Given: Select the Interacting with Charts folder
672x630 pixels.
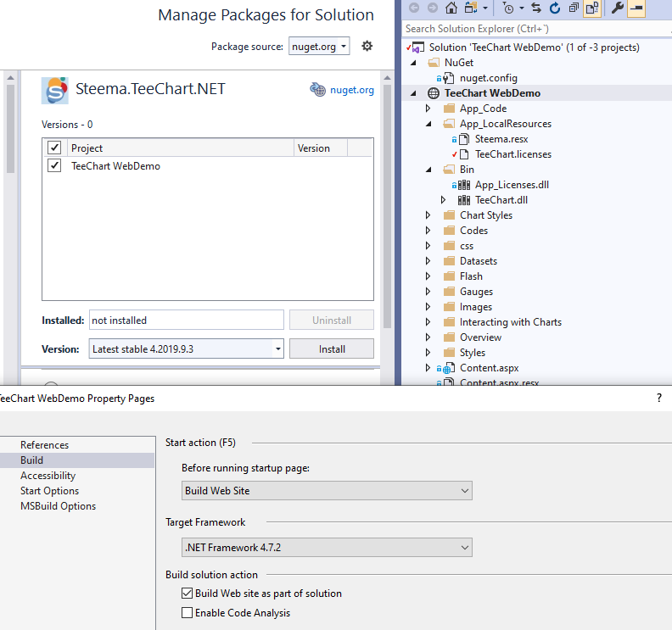Looking at the screenshot, I should [511, 322].
